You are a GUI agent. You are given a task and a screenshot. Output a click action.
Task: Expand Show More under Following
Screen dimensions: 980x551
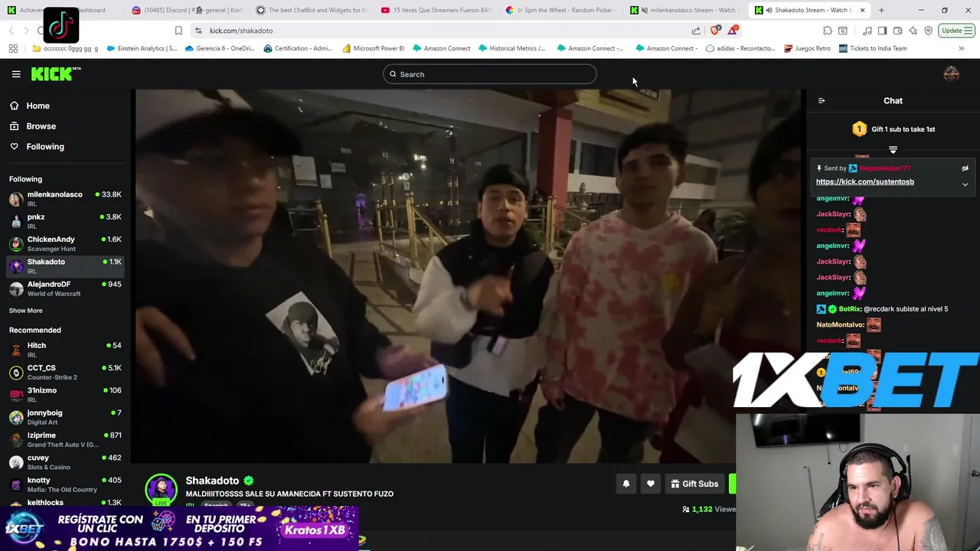coord(26,311)
